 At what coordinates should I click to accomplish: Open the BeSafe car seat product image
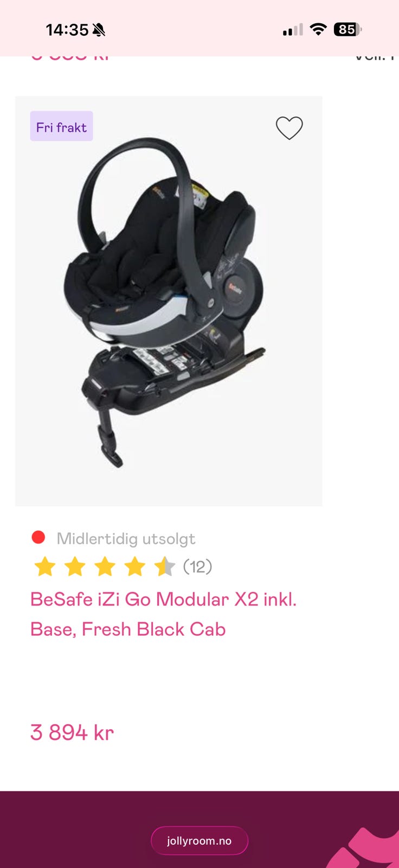coord(169,301)
